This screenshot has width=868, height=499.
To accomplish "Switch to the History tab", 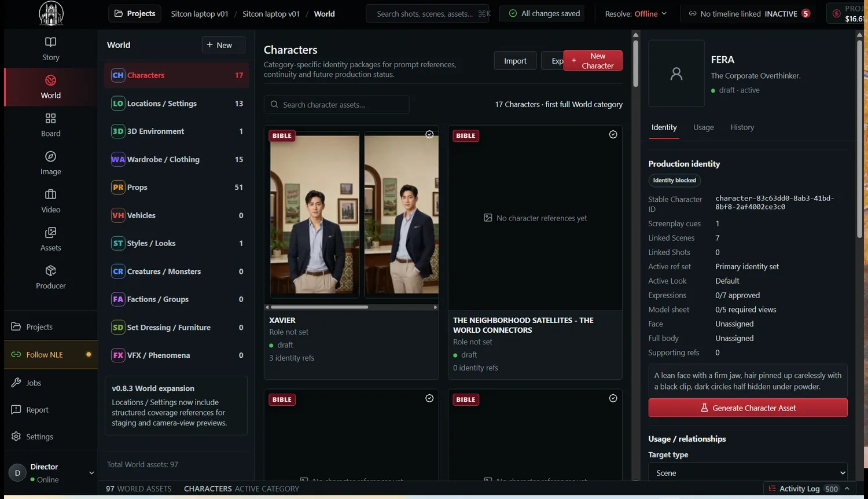I will (x=742, y=127).
